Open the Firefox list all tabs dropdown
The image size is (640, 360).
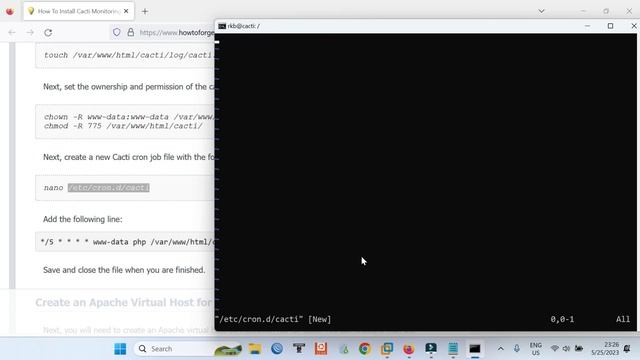541,11
